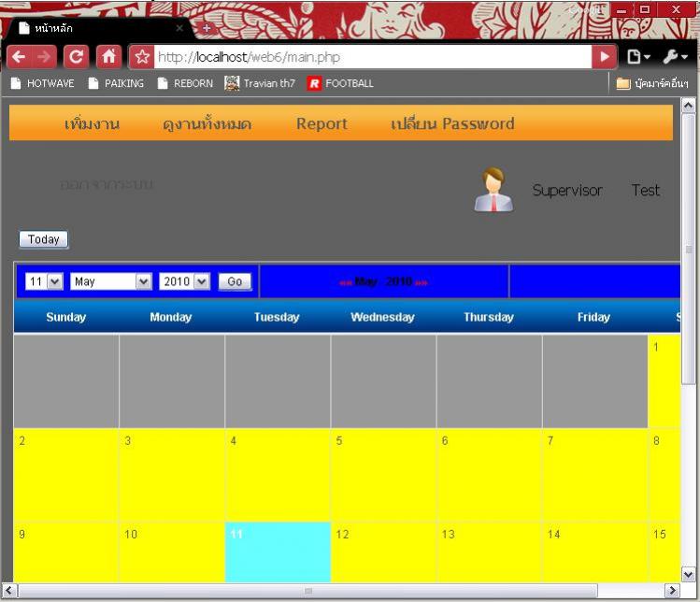
Task: Open the ดูงานทั้งหมด menu item
Action: click(x=207, y=123)
